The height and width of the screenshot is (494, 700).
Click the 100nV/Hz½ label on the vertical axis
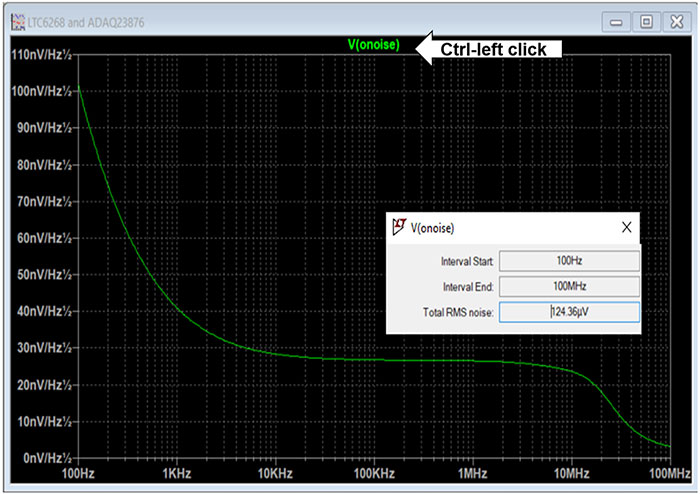pos(41,91)
